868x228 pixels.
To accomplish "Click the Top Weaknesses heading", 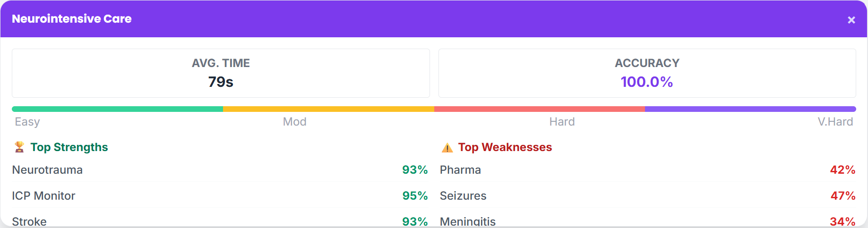I will pos(505,147).
